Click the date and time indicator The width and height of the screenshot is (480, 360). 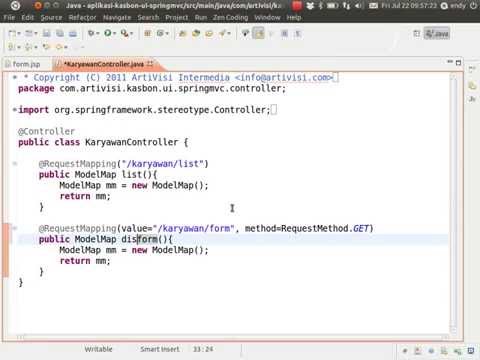tap(409, 5)
